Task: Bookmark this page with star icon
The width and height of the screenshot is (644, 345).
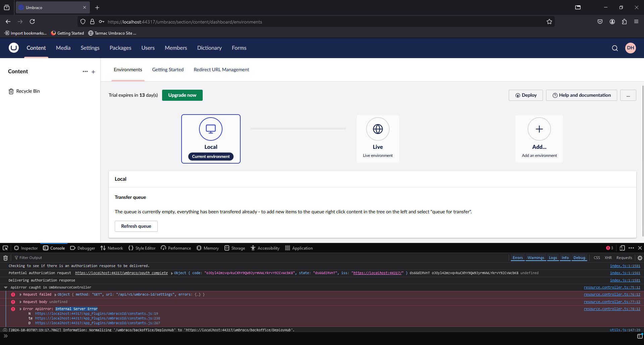Action: 549,21
